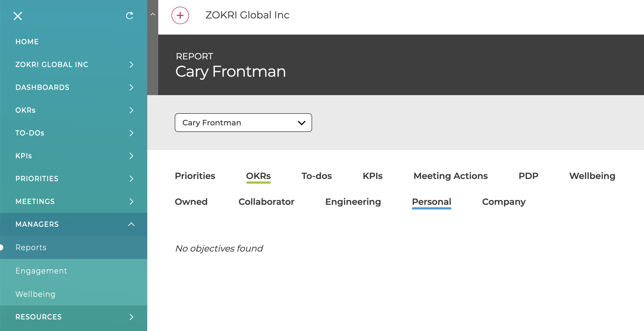Click the RESOURCES menu label
Image resolution: width=644 pixels, height=331 pixels.
tap(38, 317)
